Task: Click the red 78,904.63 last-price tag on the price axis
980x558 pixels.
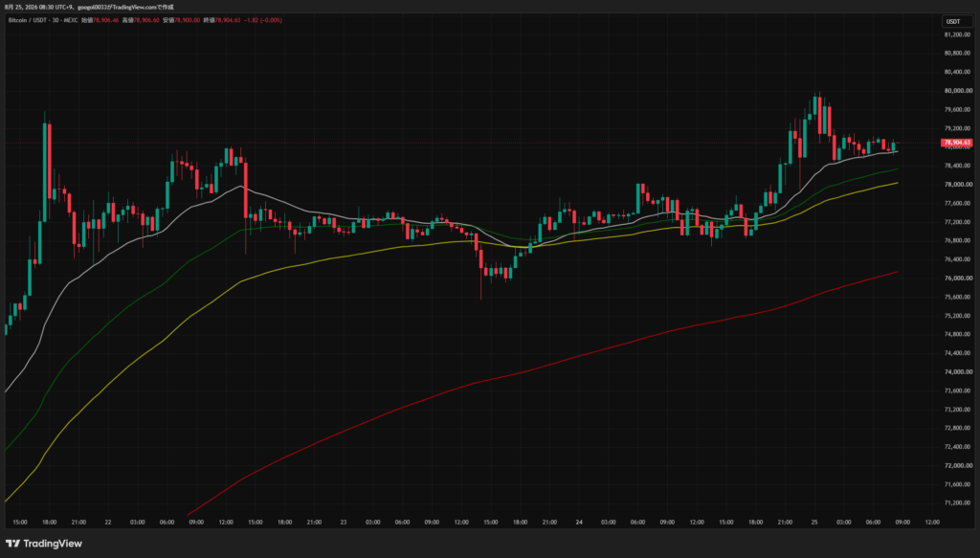Action: point(957,143)
